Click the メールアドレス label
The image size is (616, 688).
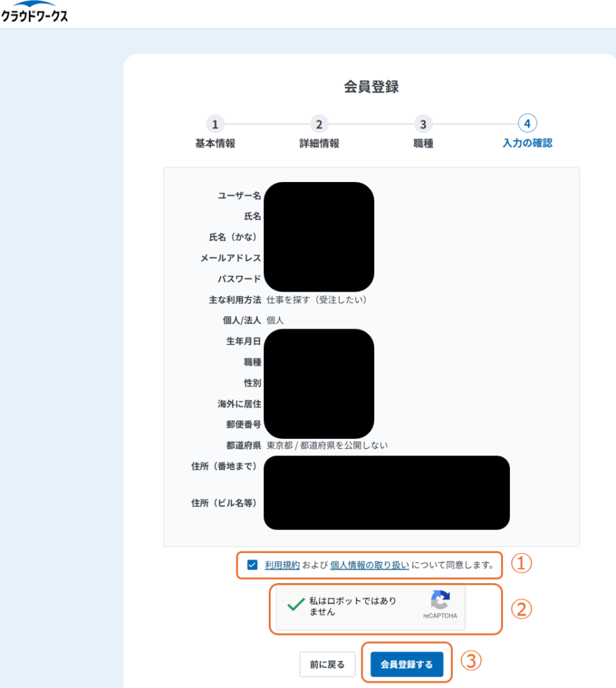[x=231, y=258]
